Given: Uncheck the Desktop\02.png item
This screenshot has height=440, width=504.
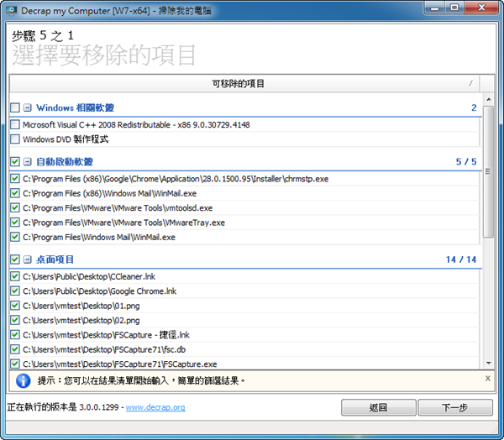Looking at the screenshot, I should [15, 320].
